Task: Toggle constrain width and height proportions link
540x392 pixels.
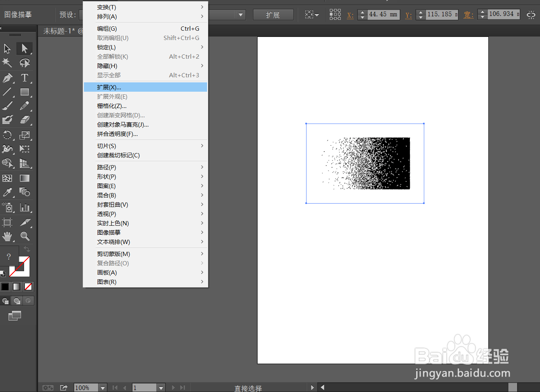Action: tap(531, 15)
